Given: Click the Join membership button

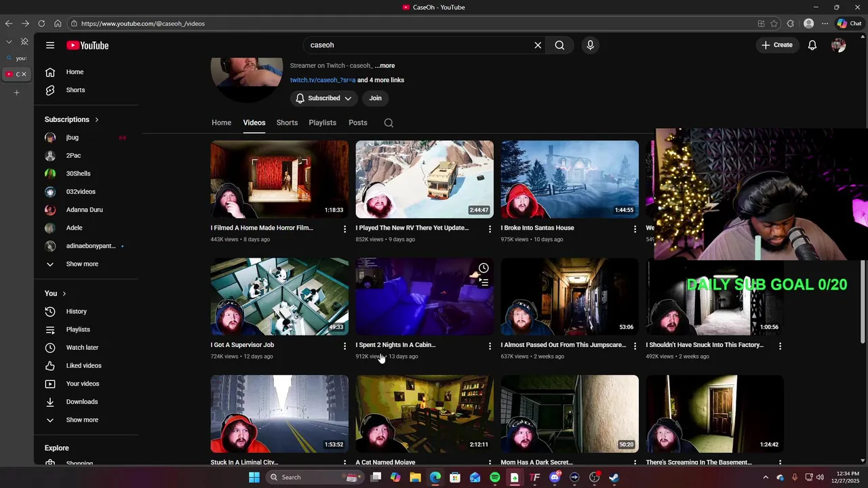Looking at the screenshot, I should [376, 98].
